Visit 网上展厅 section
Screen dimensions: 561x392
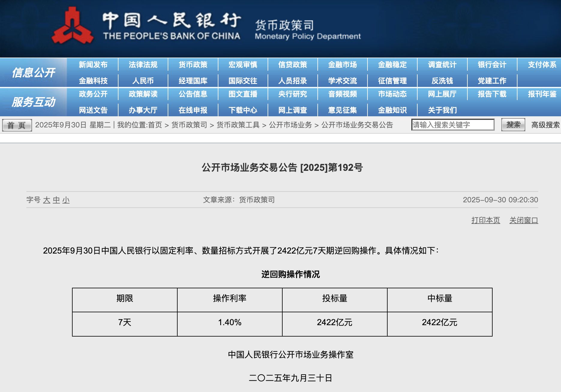click(442, 94)
